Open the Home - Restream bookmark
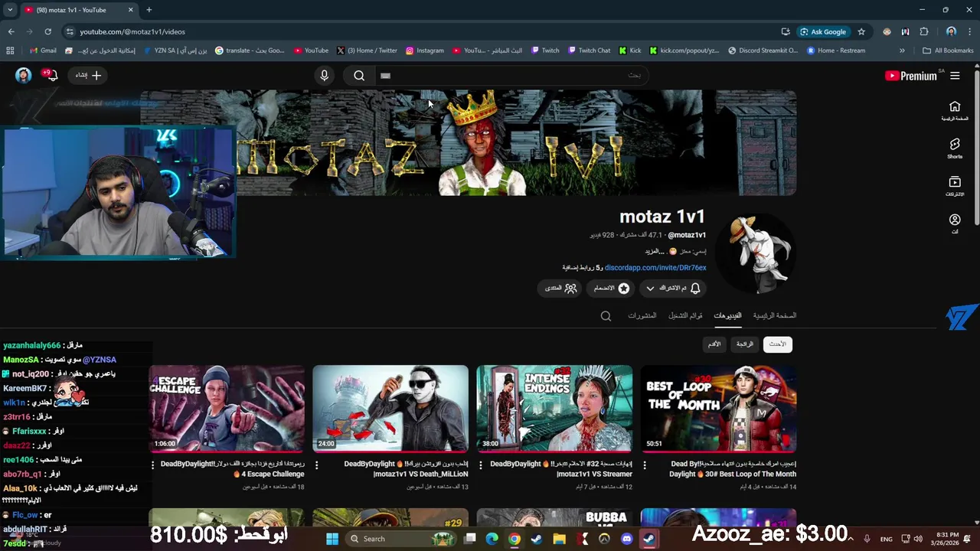980x551 pixels. click(835, 51)
